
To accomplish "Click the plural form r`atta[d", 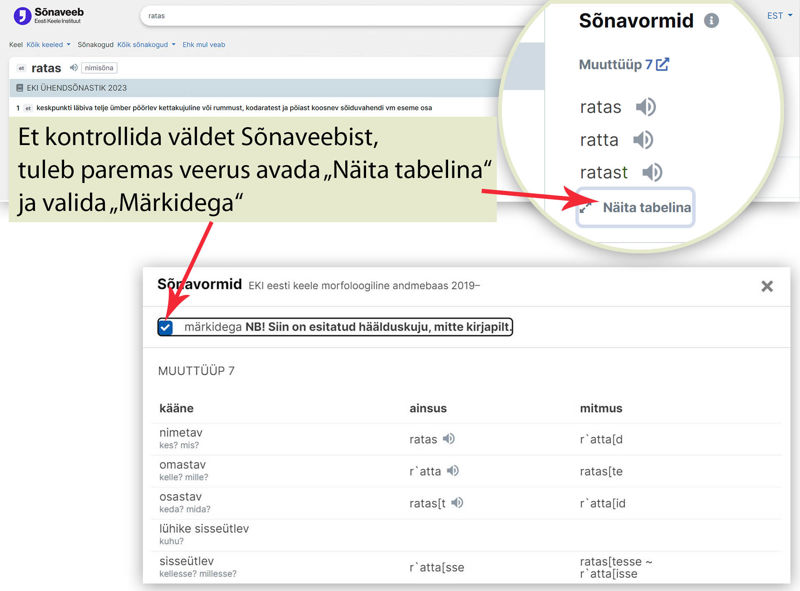I will 601,439.
